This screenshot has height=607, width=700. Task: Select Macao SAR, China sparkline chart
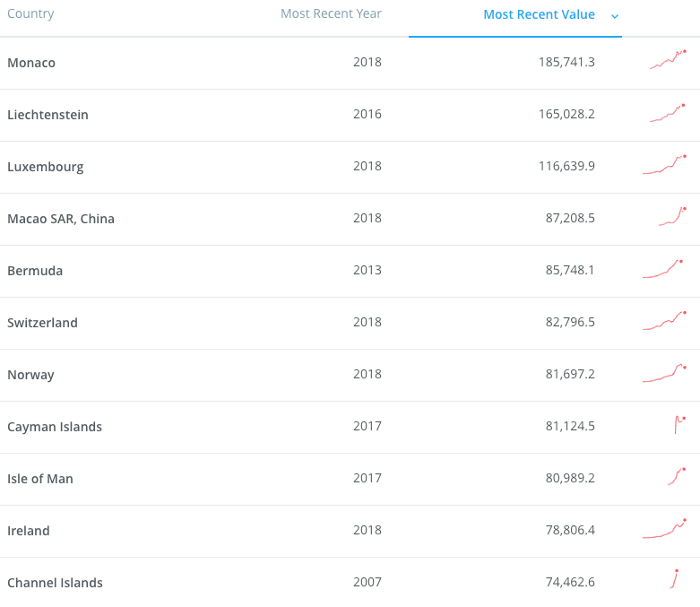coord(672,216)
